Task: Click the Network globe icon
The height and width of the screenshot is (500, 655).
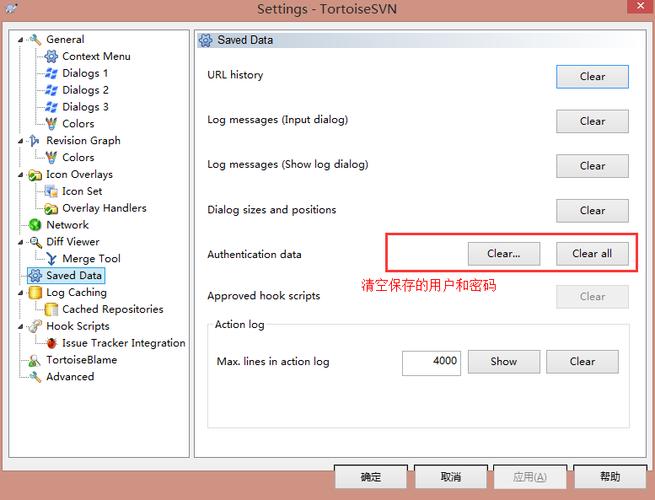Action: [x=35, y=225]
